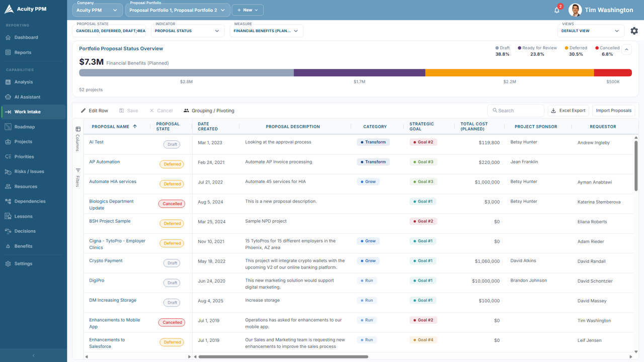
Task: Click the Resources sidebar icon
Action: [8, 187]
